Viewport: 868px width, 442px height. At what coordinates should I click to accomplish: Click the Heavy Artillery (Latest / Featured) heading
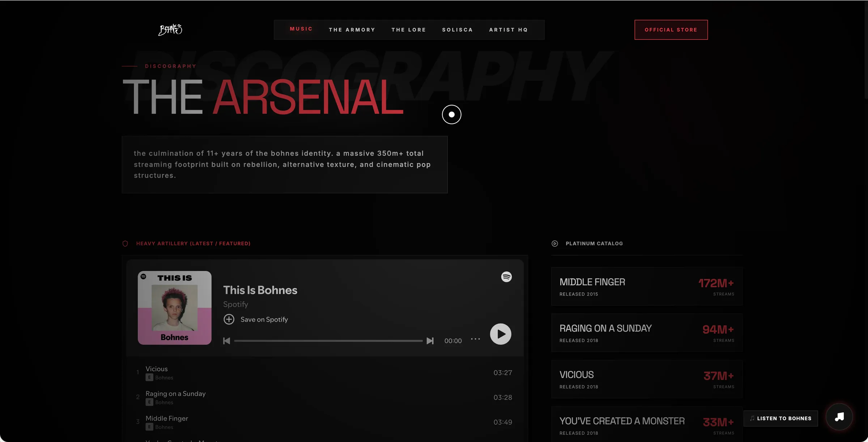pos(193,243)
